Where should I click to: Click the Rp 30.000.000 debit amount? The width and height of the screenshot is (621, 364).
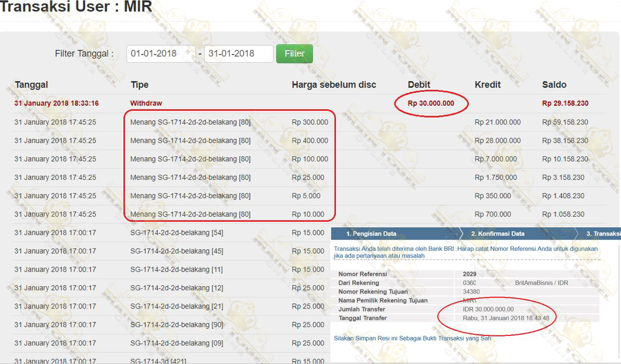[431, 104]
